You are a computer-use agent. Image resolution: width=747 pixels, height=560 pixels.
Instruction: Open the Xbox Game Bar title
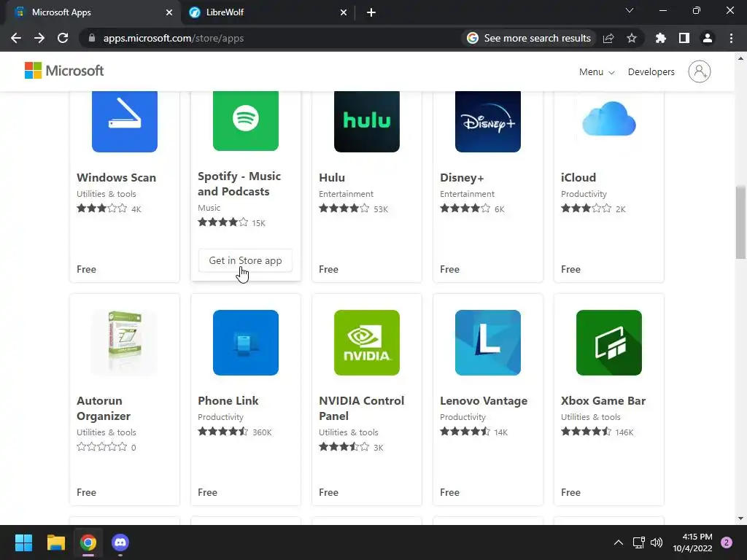[603, 400]
